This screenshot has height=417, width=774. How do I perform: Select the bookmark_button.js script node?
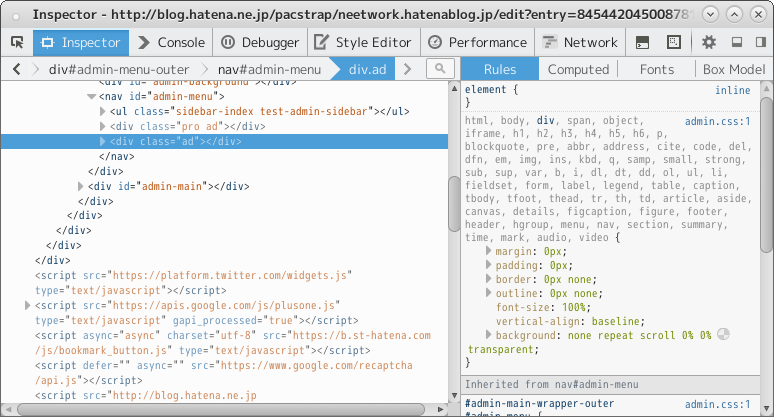(x=233, y=343)
